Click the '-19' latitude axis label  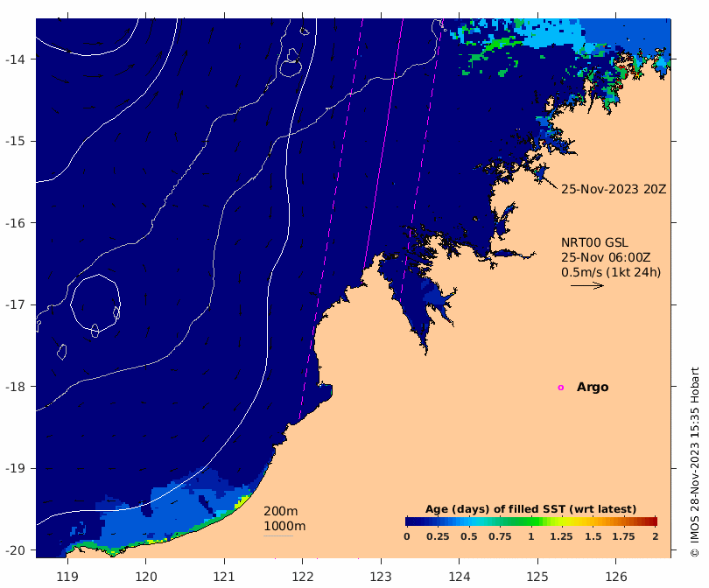point(15,468)
